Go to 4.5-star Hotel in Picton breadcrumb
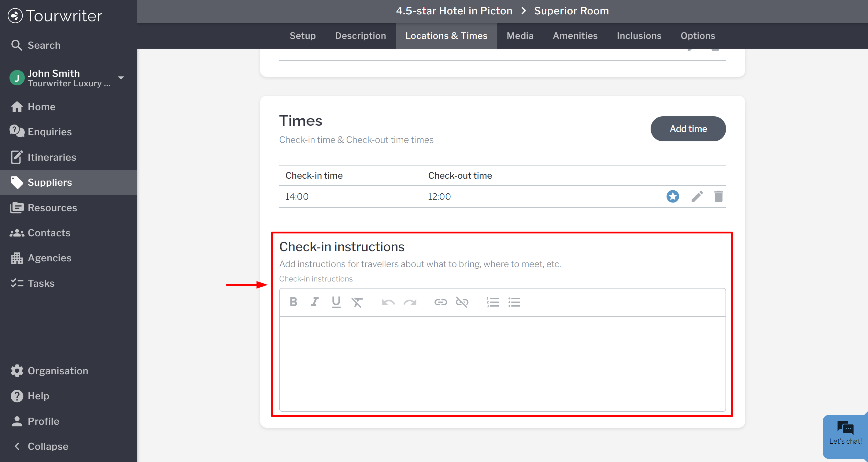Image resolution: width=868 pixels, height=462 pixels. pos(454,11)
